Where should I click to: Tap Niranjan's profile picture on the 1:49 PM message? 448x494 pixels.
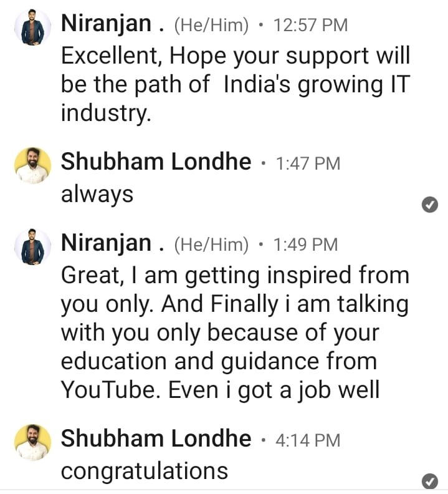32,247
